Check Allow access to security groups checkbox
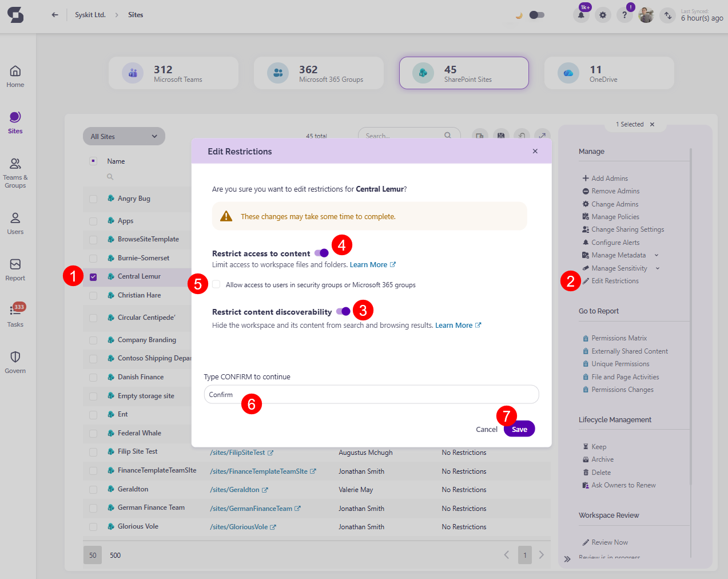The image size is (728, 579). click(x=216, y=284)
